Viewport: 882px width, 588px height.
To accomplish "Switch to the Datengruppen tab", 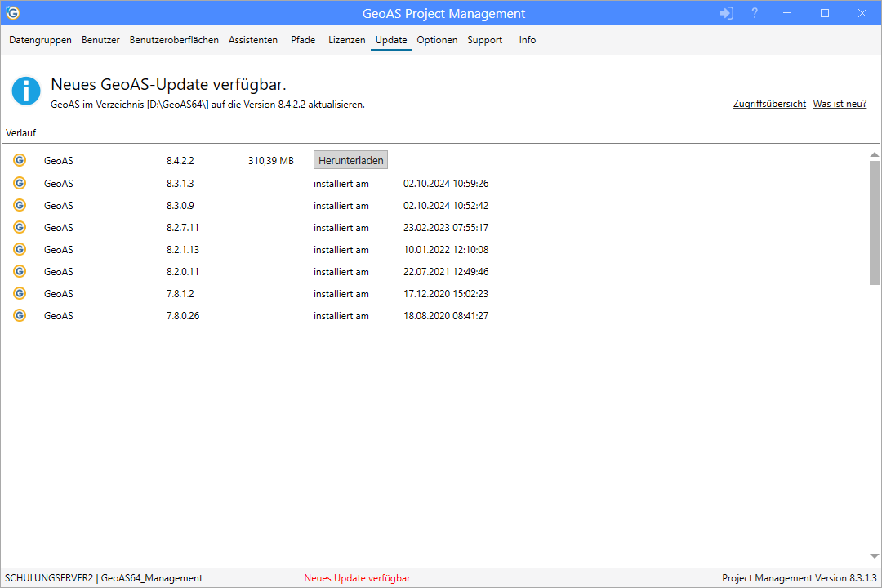I will [40, 40].
